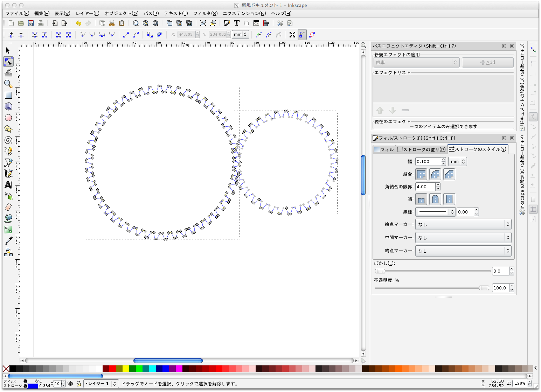Click the Save document icon
Image resolution: width=541 pixels, height=392 pixels.
click(x=31, y=23)
